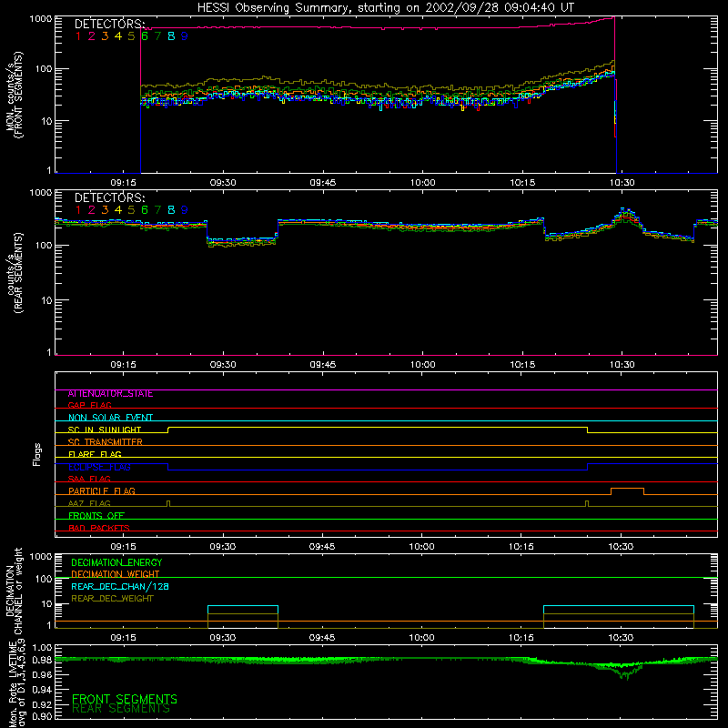Screen dimensions: 728x728
Task: Select detector 2 in front segments legend
Action: tap(92, 36)
